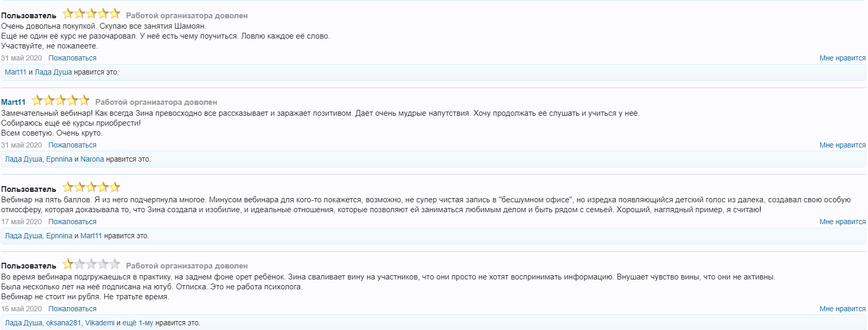Like the 17 май 2020 review

click(x=842, y=222)
